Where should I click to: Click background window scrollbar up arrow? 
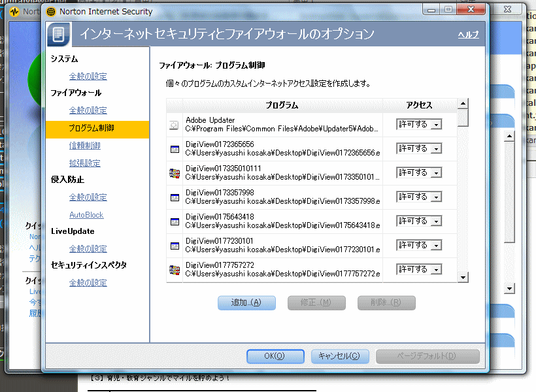click(x=509, y=137)
